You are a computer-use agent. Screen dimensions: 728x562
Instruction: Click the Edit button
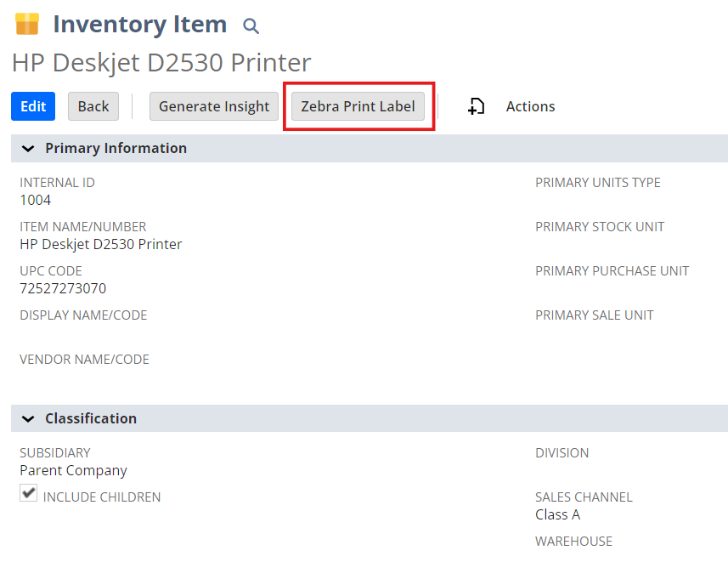(x=33, y=106)
